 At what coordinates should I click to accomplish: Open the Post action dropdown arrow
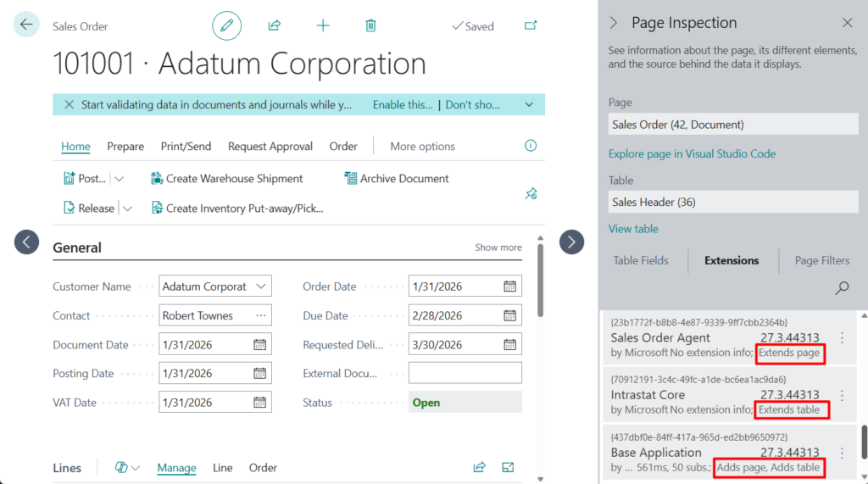[119, 179]
